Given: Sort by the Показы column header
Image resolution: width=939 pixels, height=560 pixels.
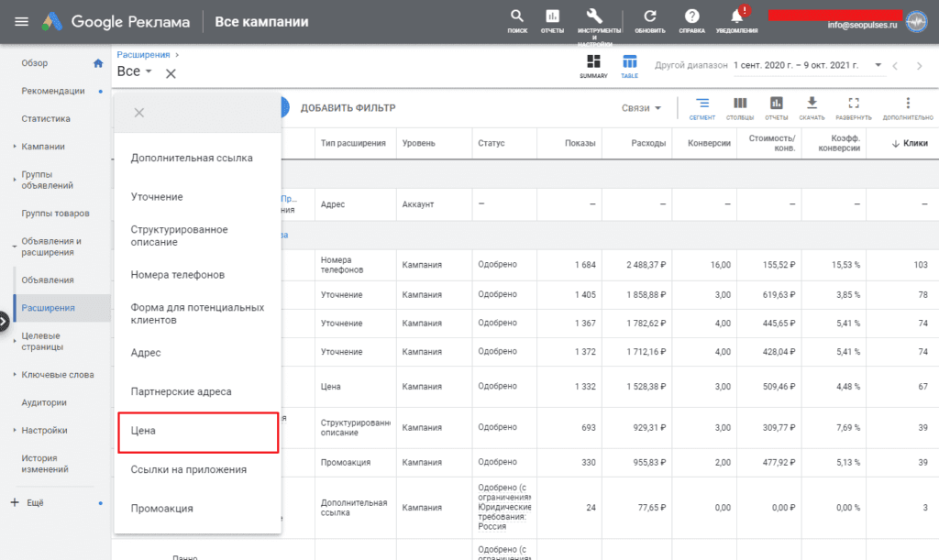Looking at the screenshot, I should (580, 143).
